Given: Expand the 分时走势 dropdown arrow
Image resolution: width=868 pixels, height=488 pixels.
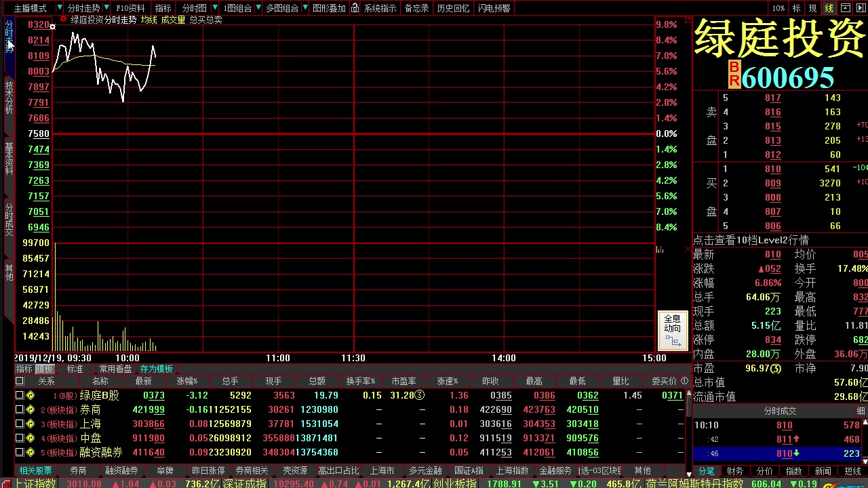Looking at the screenshot, I should (x=107, y=8).
